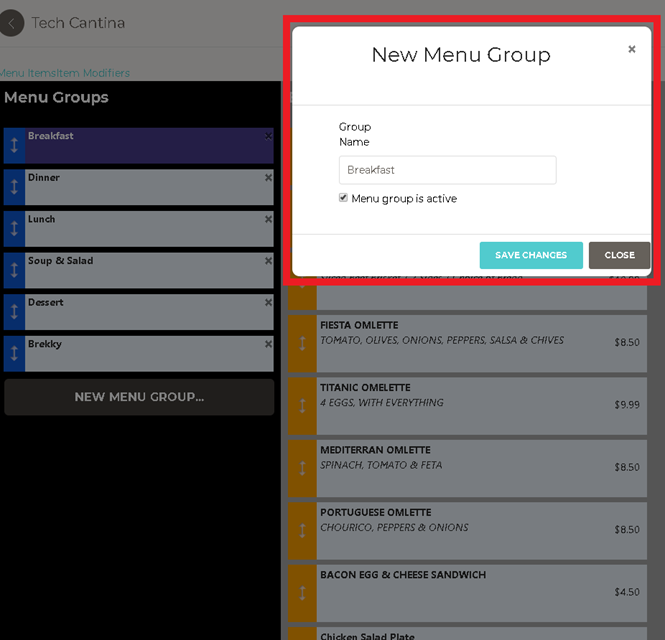Delete the Dinner menu group
This screenshot has width=665, height=640.
tap(268, 178)
